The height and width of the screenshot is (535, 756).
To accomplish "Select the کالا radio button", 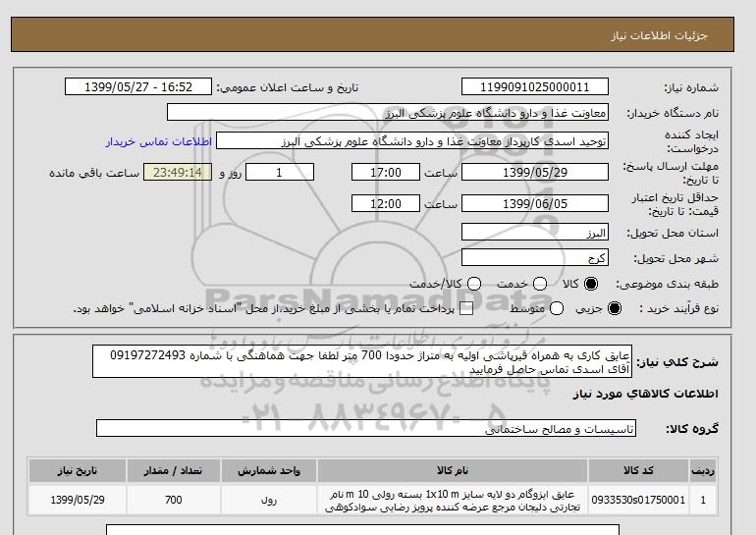I will coord(591,284).
